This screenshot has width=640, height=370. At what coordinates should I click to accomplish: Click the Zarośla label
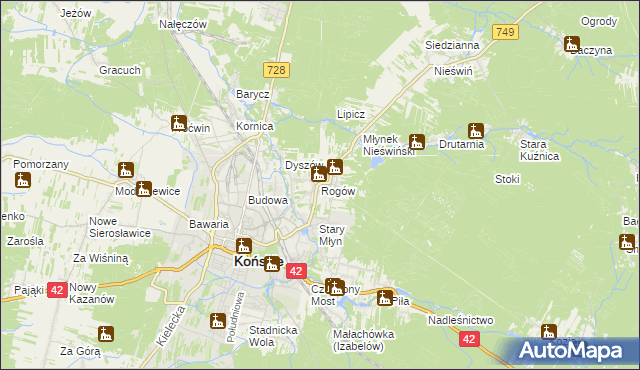(25, 241)
